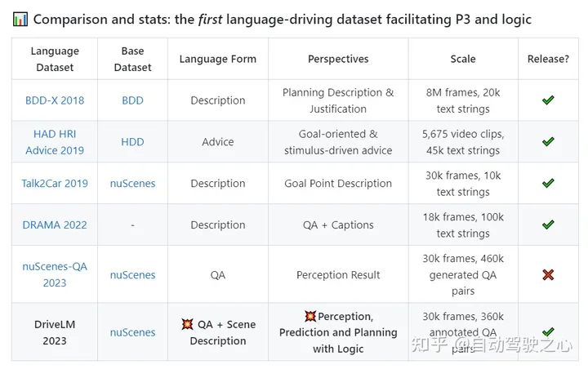
Task: Click the red cross in nuScenes-QA row
Action: pos(548,275)
